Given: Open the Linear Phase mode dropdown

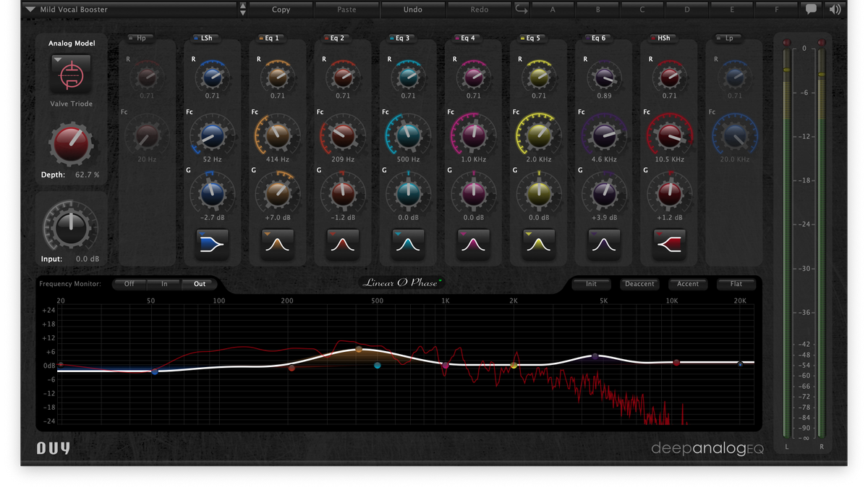Looking at the screenshot, I should coord(402,283).
